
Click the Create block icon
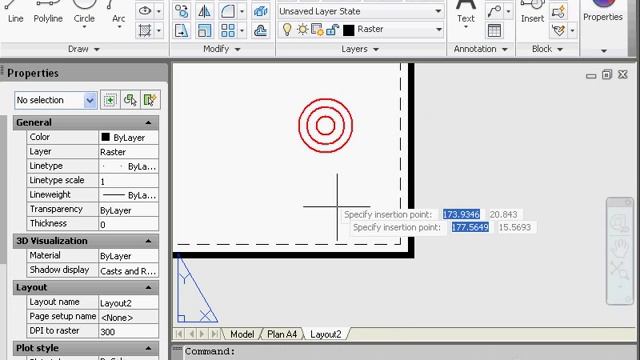(558, 11)
